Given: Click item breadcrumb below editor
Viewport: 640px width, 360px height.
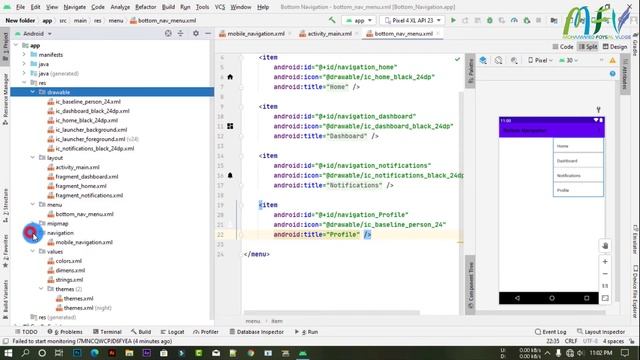Looking at the screenshot, I should tap(277, 321).
